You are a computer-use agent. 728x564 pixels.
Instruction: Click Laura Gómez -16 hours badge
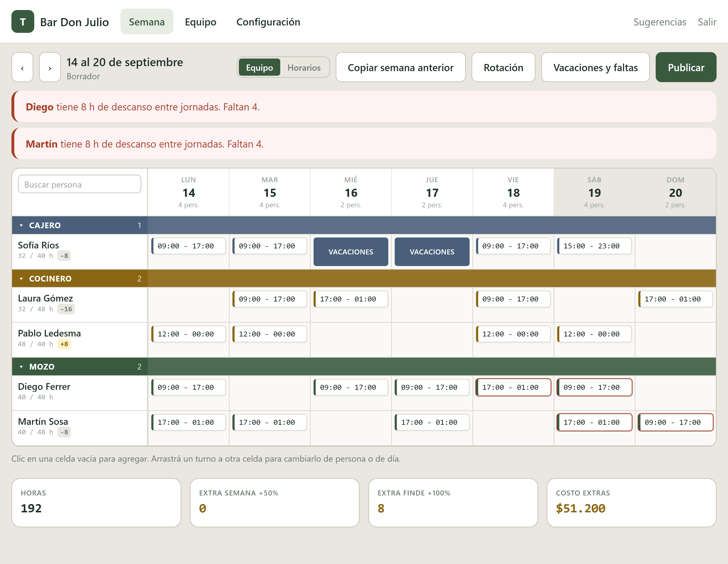tap(66, 309)
